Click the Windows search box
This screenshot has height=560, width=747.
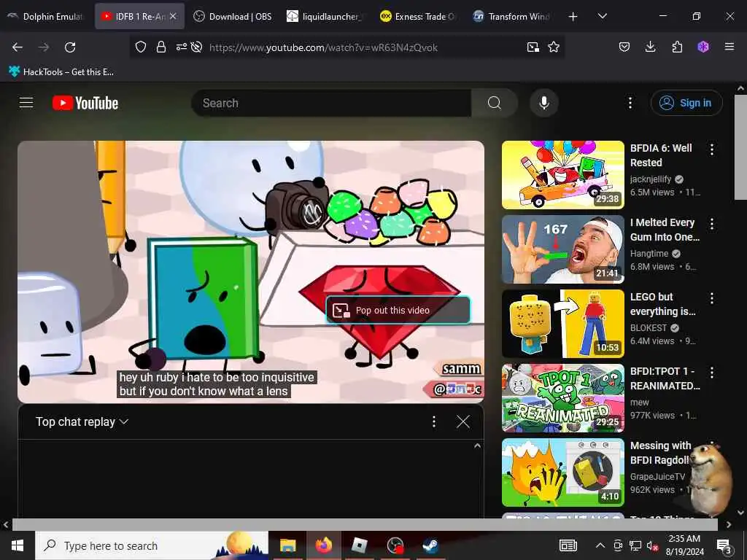click(x=152, y=545)
